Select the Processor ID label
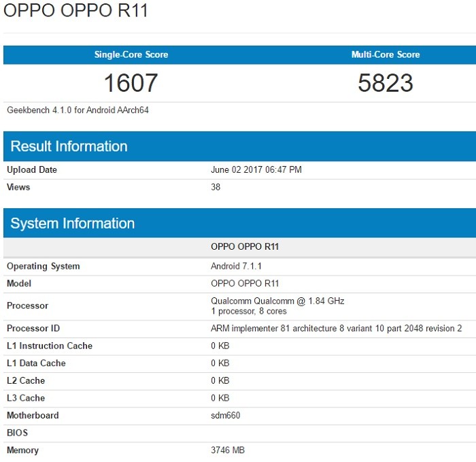 click(33, 329)
